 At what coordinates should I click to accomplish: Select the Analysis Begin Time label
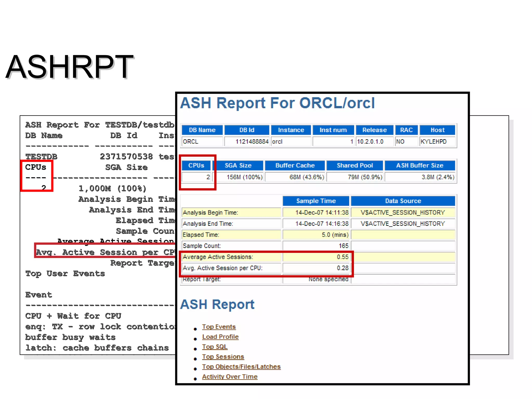pos(231,212)
